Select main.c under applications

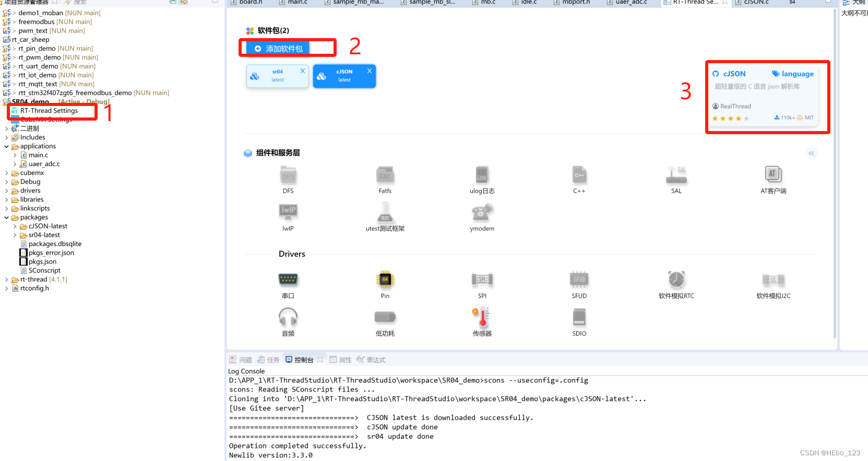[38, 155]
